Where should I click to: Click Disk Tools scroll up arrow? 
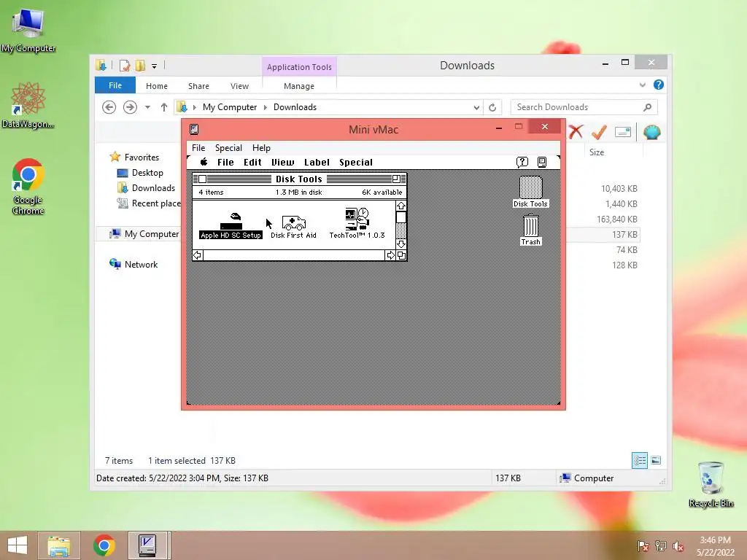(401, 206)
